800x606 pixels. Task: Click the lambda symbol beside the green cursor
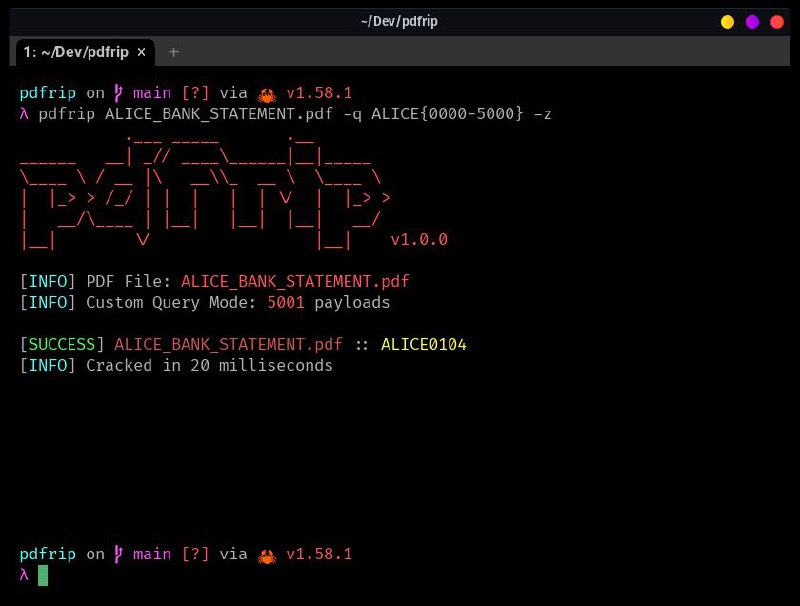pos(24,575)
